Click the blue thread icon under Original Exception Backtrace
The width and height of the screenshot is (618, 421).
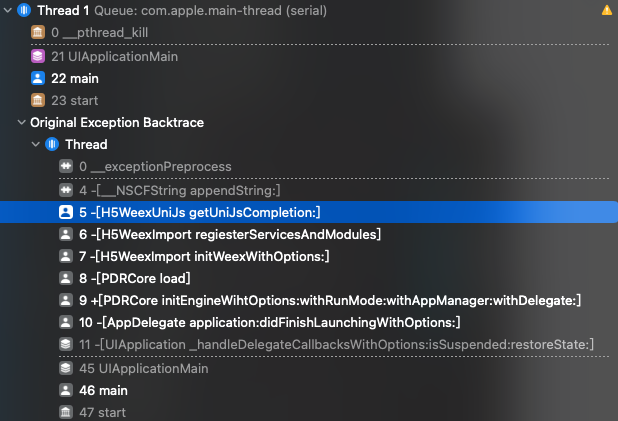[x=52, y=144]
